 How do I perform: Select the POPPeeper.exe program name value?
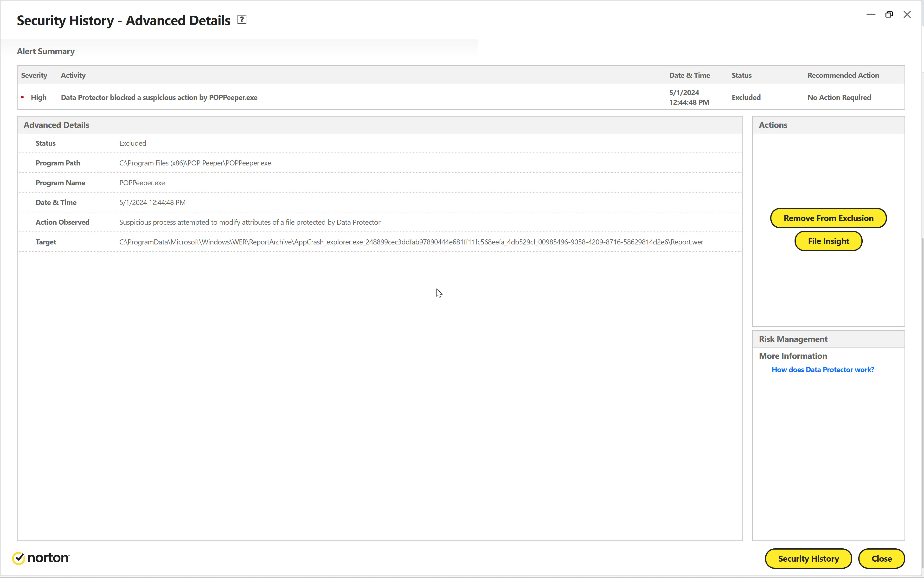tap(142, 183)
